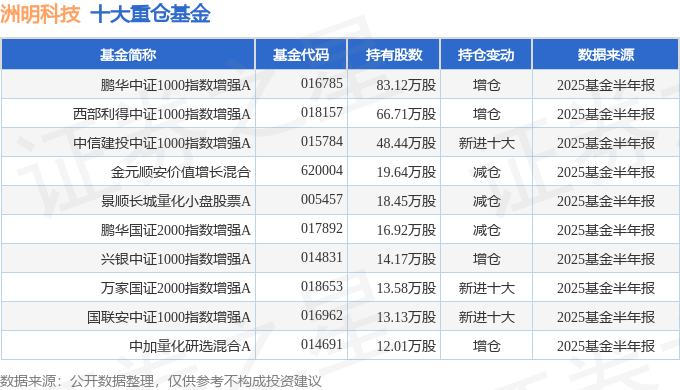Click fund name 景顺长城量化小盘股票A
This screenshot has height=390, width=680.
pyautogui.click(x=176, y=201)
